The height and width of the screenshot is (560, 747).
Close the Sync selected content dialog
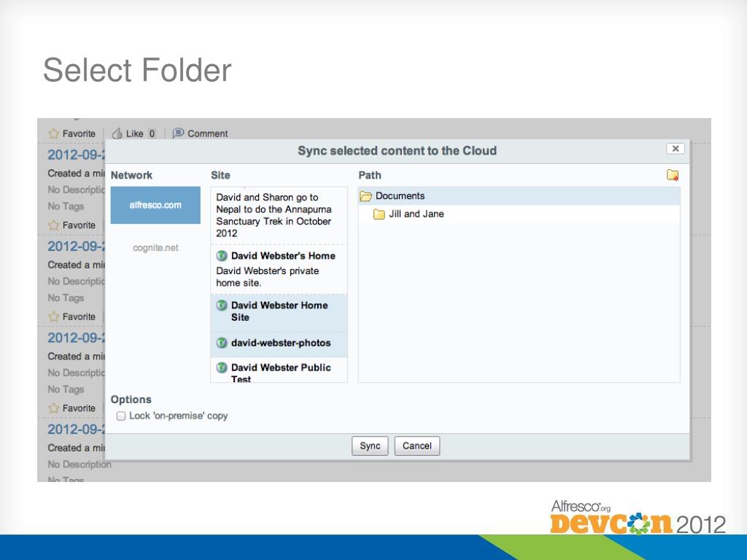(x=675, y=149)
